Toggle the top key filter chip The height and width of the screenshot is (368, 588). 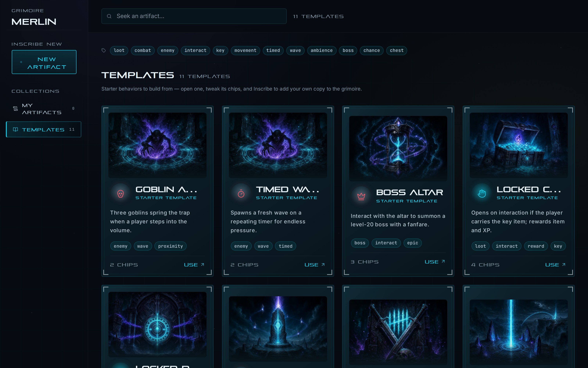click(x=220, y=51)
